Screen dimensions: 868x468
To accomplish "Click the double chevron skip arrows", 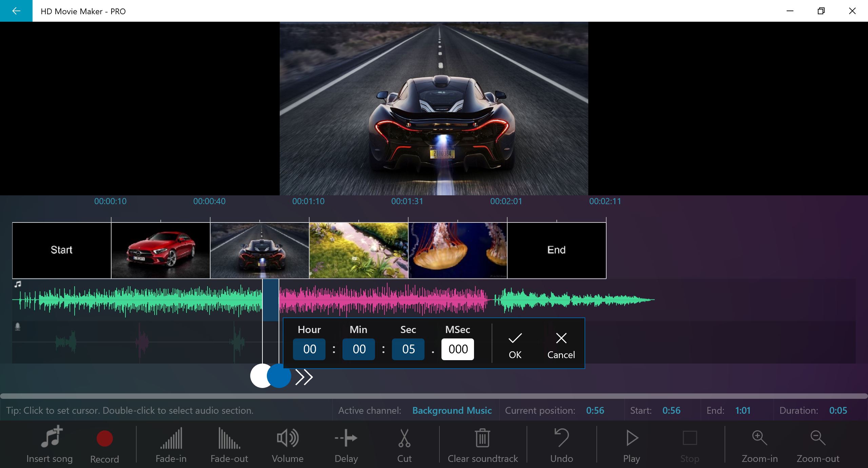I will coord(304,377).
